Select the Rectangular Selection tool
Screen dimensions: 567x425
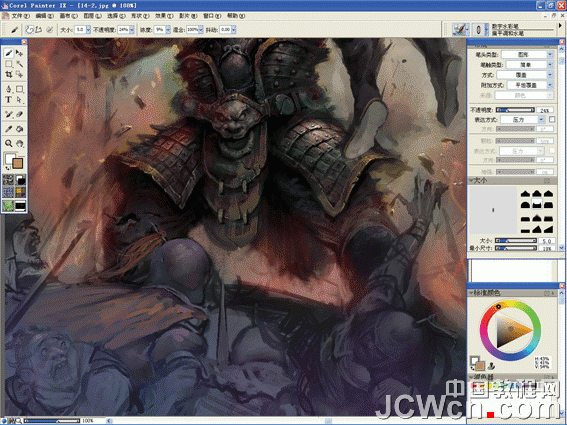coord(9,64)
